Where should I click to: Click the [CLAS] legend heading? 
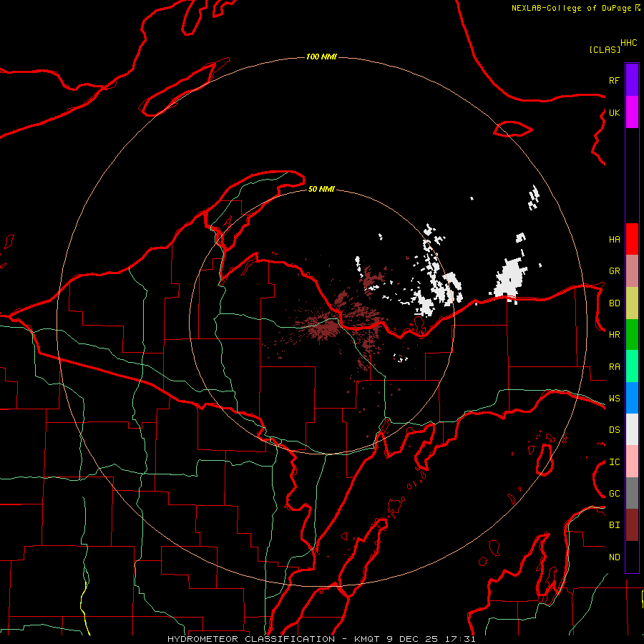pos(605,49)
